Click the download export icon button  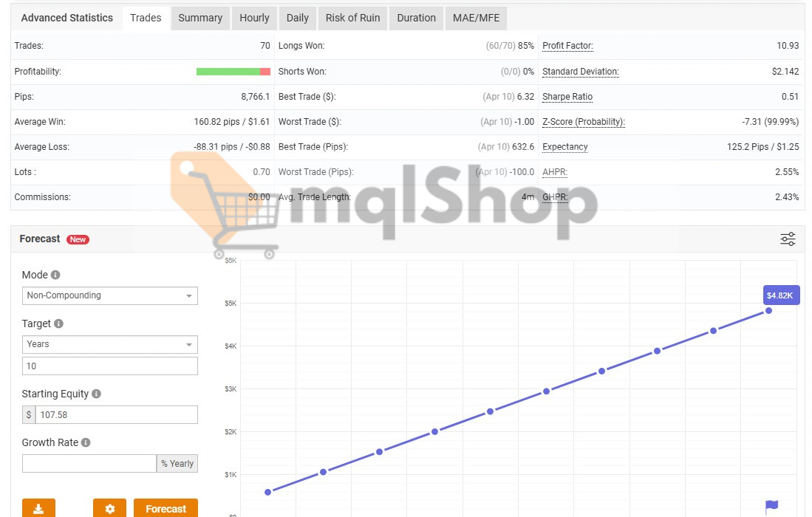point(38,508)
